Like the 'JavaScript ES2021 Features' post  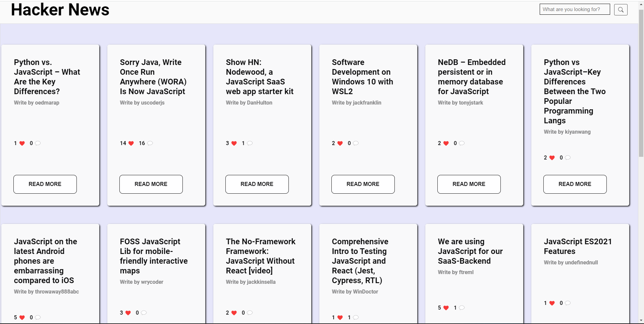point(552,303)
